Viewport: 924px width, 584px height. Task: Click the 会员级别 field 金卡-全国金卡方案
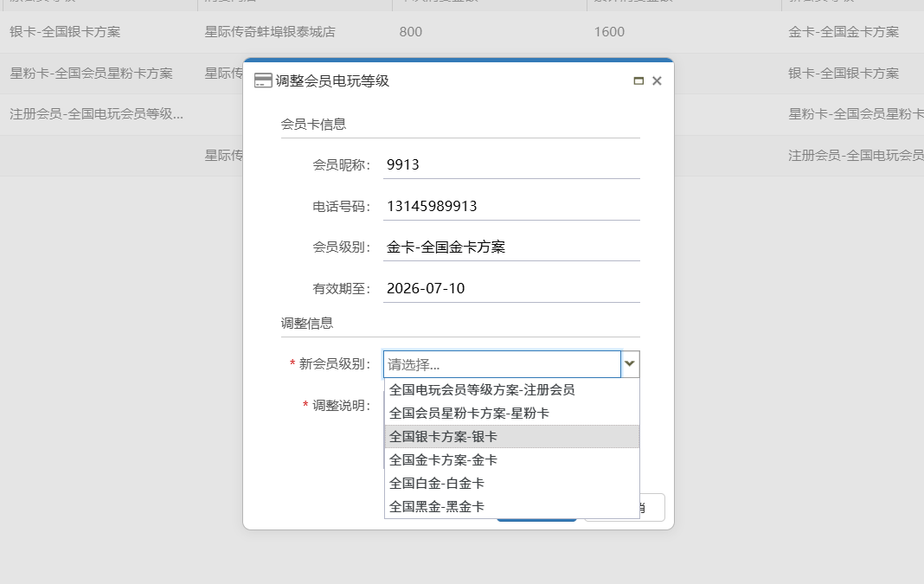click(511, 247)
